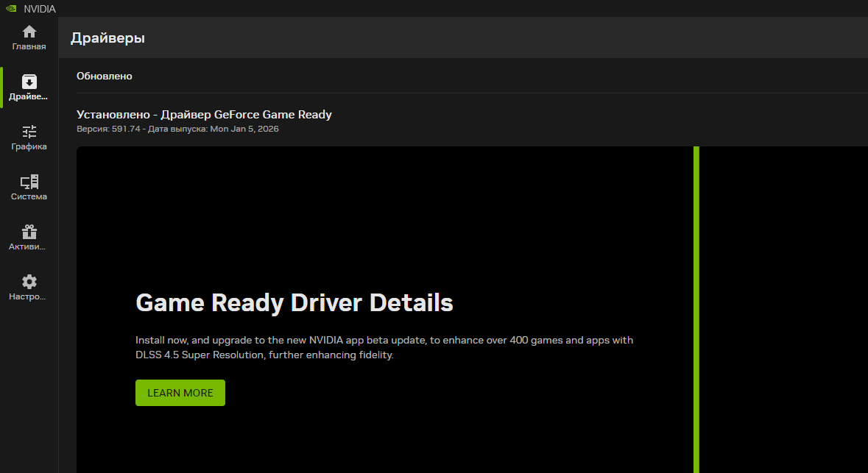Open the Драйверы sidebar section

pos(29,88)
